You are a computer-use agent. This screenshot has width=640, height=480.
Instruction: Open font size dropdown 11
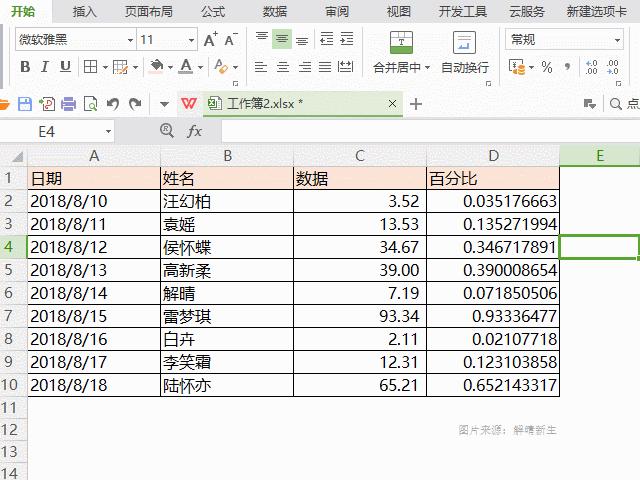point(191,40)
